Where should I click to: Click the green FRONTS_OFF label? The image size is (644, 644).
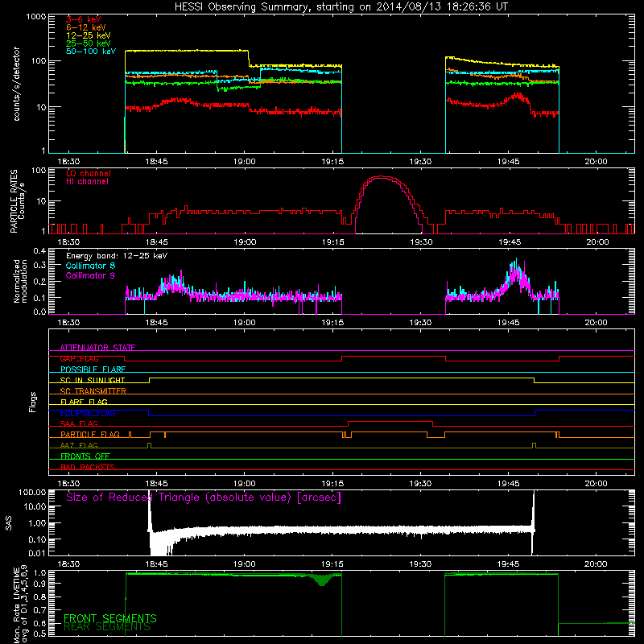coord(85,456)
